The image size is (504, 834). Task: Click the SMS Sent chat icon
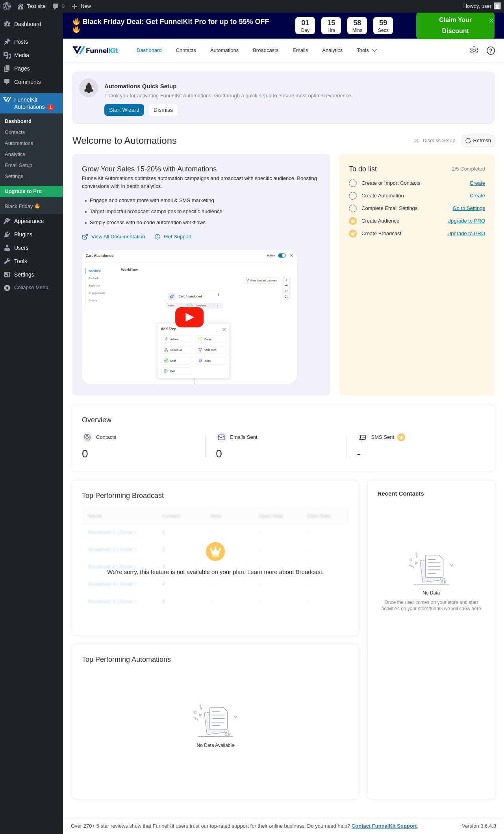coord(363,437)
